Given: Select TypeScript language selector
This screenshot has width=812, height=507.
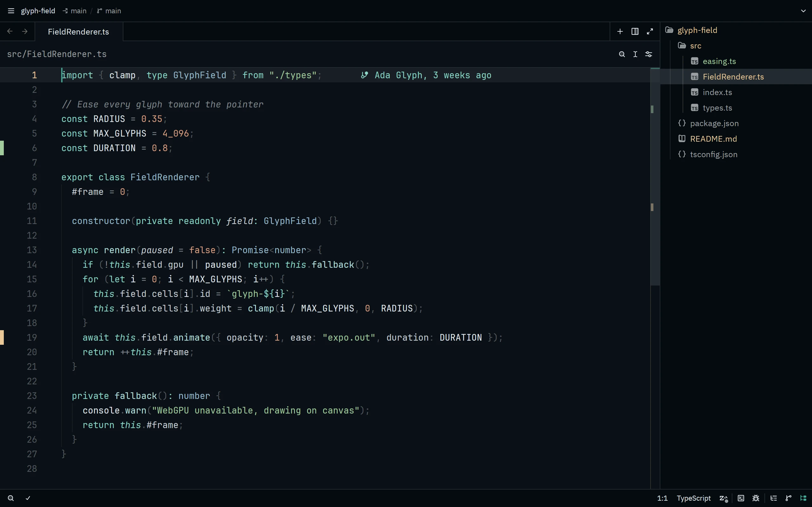Looking at the screenshot, I should [694, 498].
